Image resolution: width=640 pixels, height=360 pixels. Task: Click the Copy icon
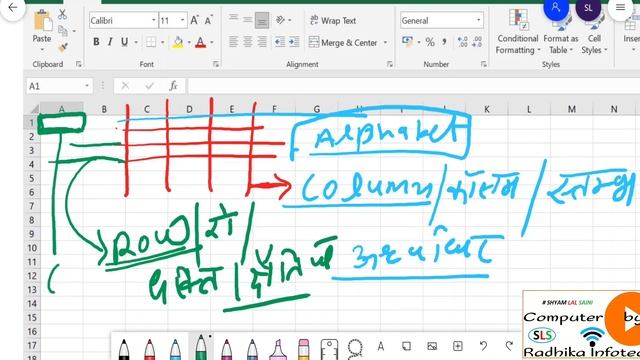point(62,31)
